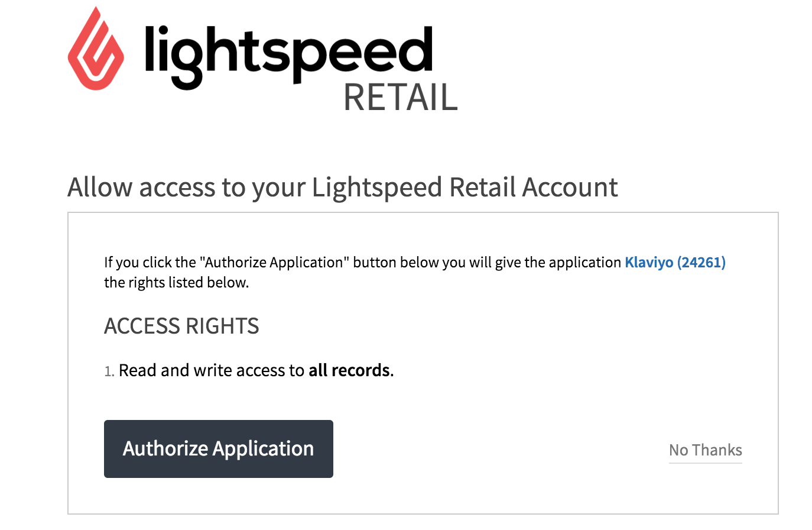Image resolution: width=812 pixels, height=530 pixels.
Task: Open the Klaviyo (24261) application link
Action: tap(675, 262)
